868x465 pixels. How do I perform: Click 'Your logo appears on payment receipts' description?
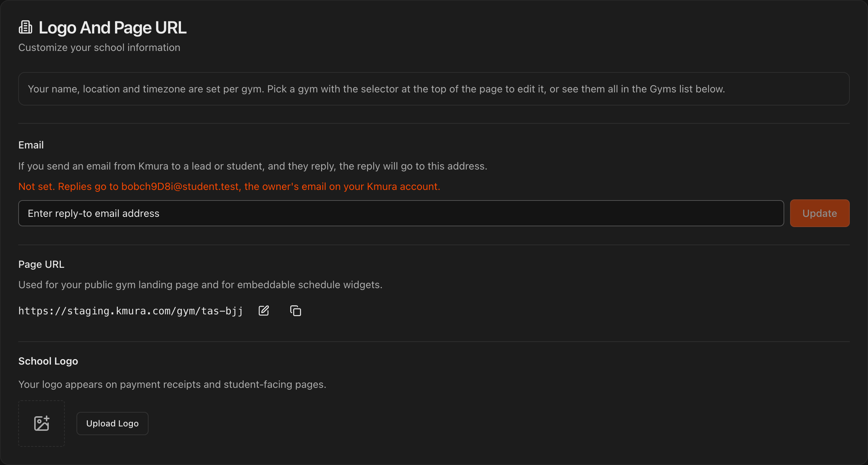(172, 385)
